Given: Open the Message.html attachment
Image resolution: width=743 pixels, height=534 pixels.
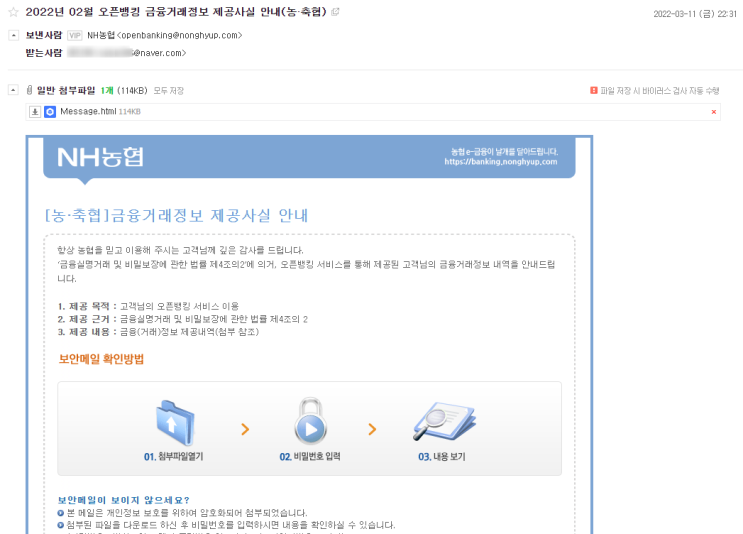Looking at the screenshot, I should click(88, 111).
